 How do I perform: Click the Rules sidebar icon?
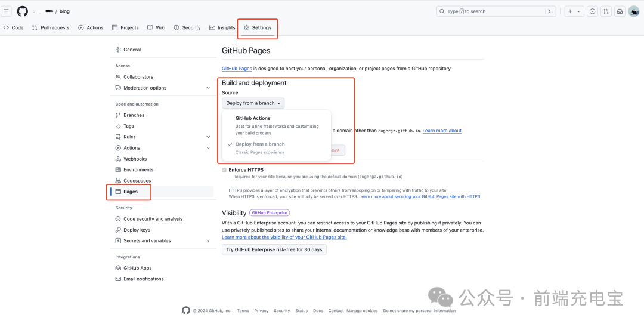118,137
